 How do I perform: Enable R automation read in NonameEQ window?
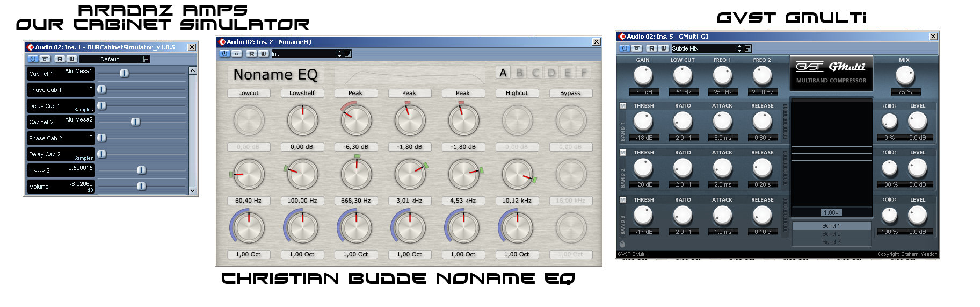(251, 54)
